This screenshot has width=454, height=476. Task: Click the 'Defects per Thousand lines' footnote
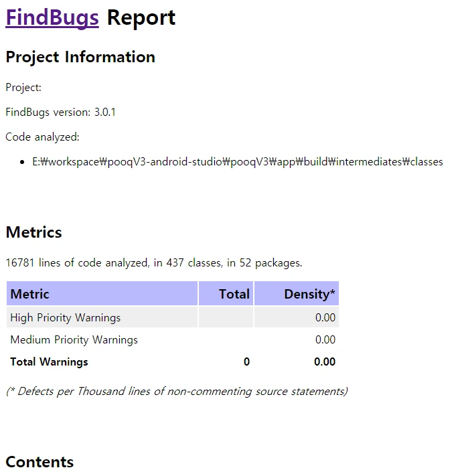(x=177, y=392)
